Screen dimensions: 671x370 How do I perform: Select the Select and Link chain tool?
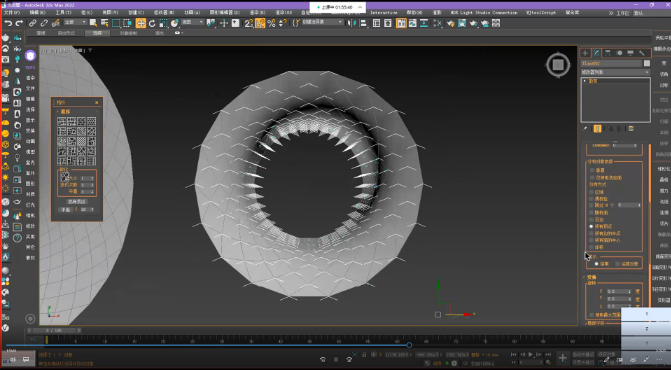(33, 23)
